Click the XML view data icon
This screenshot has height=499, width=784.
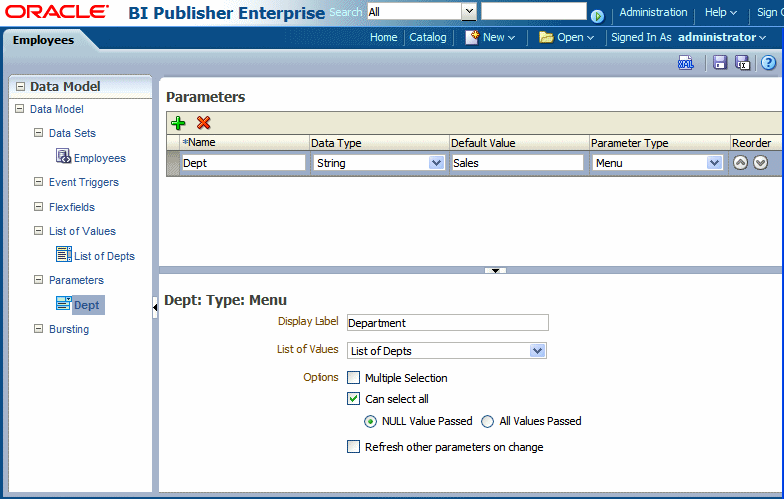coord(686,63)
